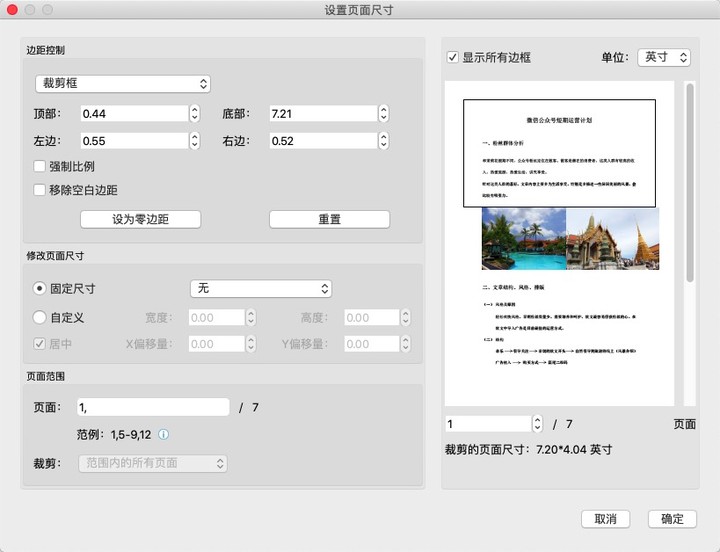Click the 页面 range input field
Viewport: 720px width, 552px height.
tap(155, 407)
